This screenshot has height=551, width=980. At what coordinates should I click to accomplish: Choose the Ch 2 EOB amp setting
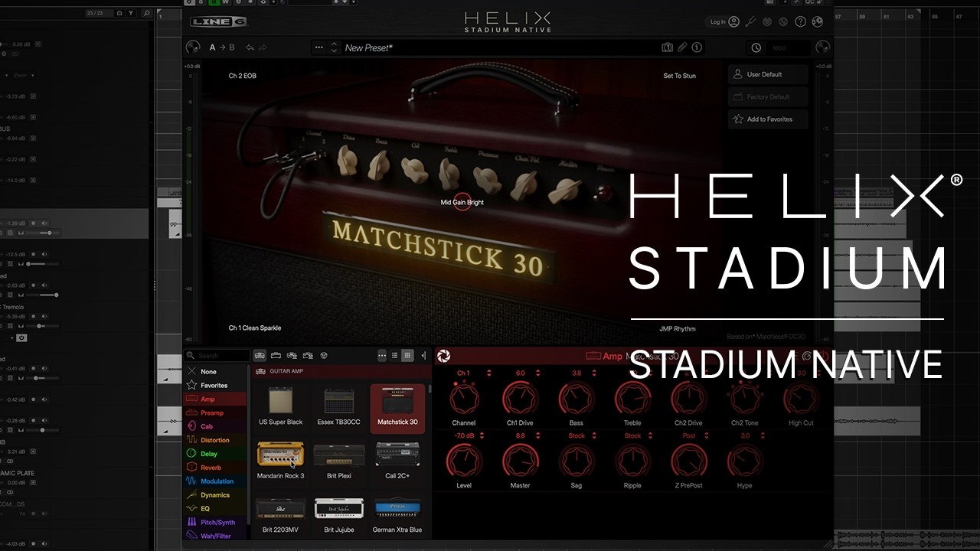243,76
